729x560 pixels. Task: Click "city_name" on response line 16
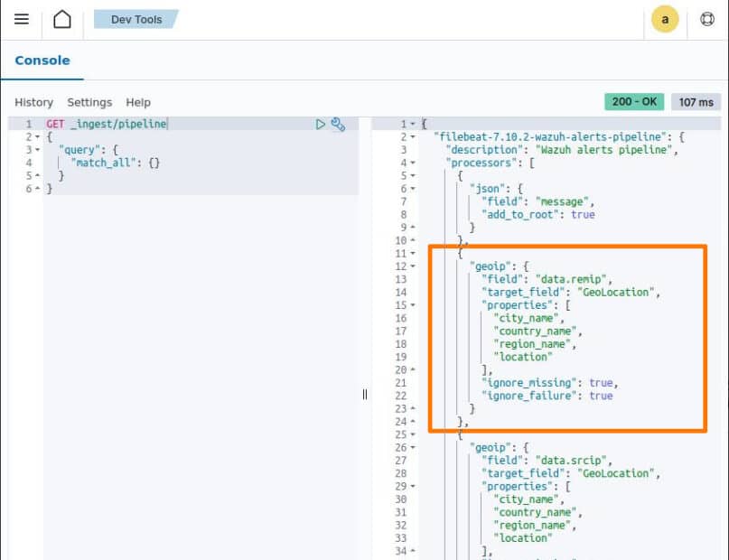coord(526,318)
